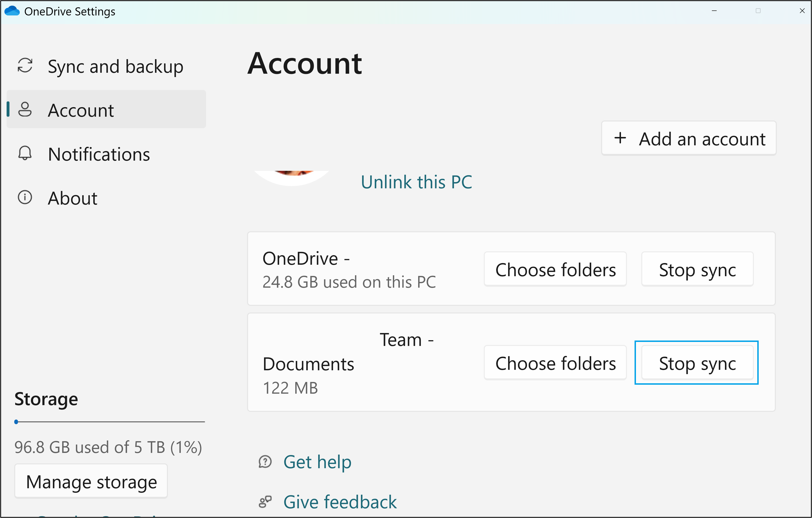
Task: Click the '96.8 GB used of 5 TB (1%)' text
Action: coord(108,447)
